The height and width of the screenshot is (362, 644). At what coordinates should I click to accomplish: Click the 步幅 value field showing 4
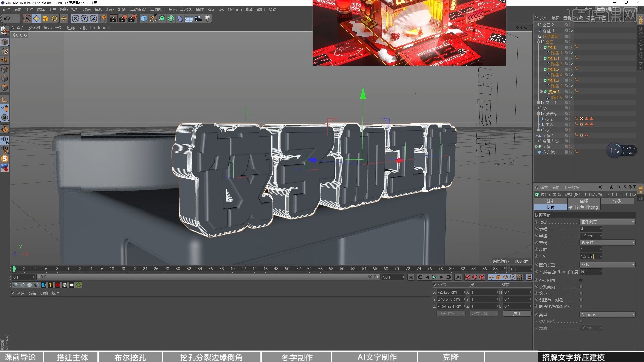tap(591, 229)
